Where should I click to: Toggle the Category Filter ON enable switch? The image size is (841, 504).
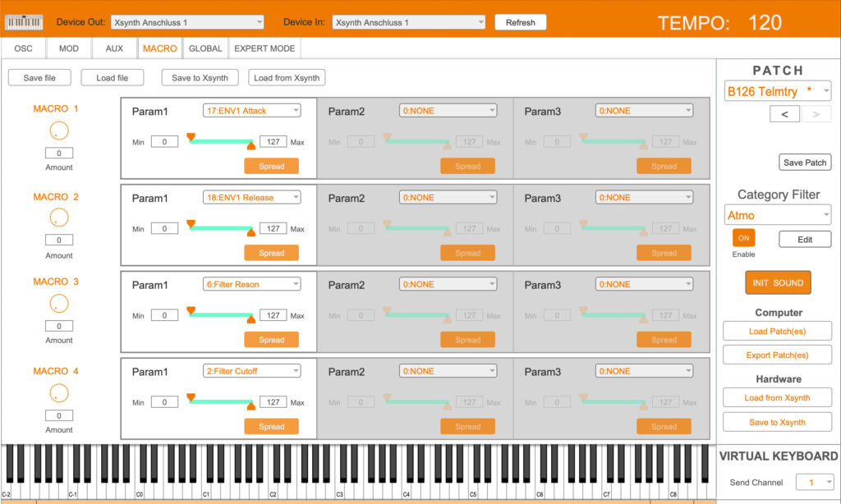tap(743, 238)
